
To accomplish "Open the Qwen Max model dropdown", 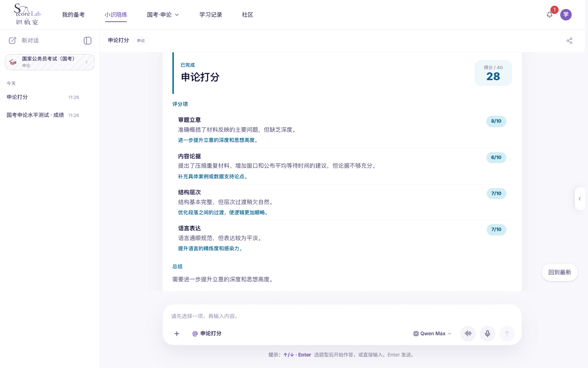I will click(432, 334).
